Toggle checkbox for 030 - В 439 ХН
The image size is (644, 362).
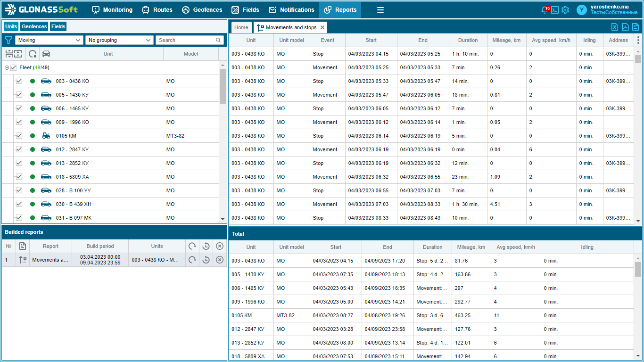(19, 204)
